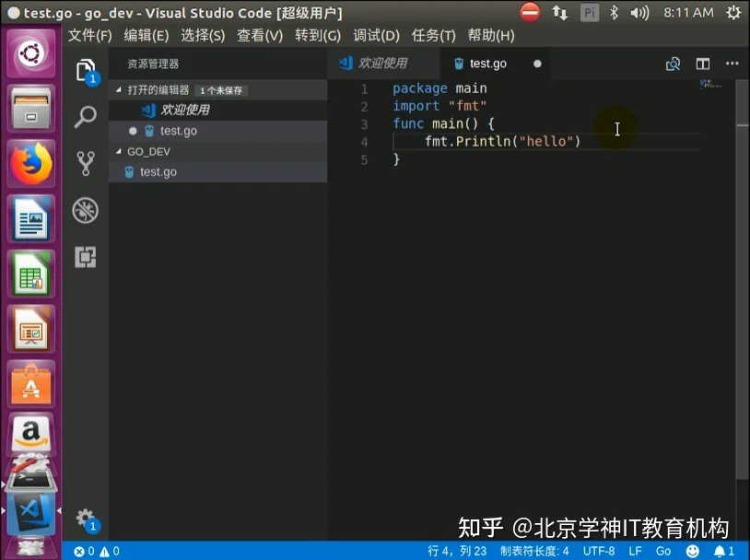
Task: Open the 调试(D) menu
Action: click(x=376, y=35)
